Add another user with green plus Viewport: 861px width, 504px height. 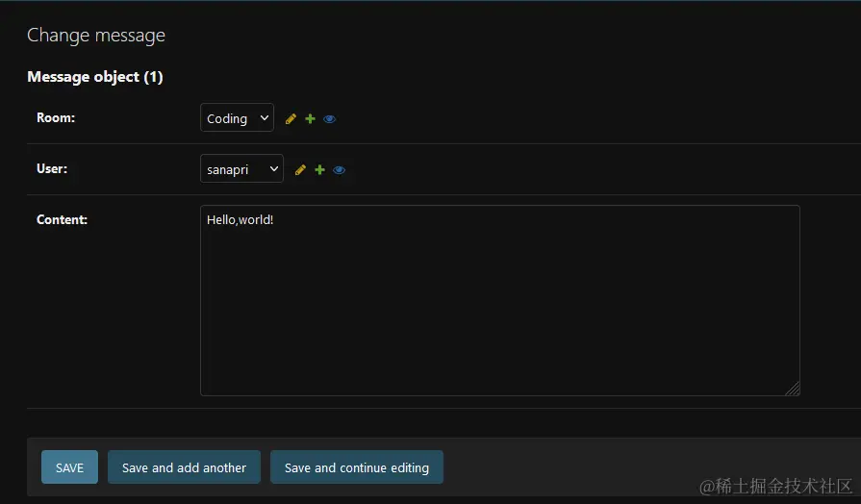pyautogui.click(x=319, y=169)
